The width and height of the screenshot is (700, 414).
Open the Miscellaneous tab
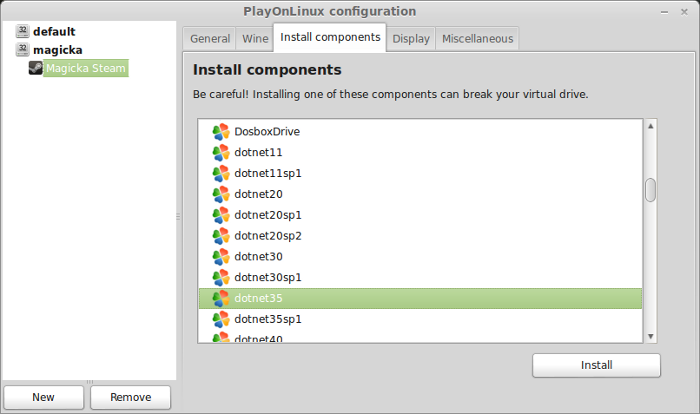point(477,39)
